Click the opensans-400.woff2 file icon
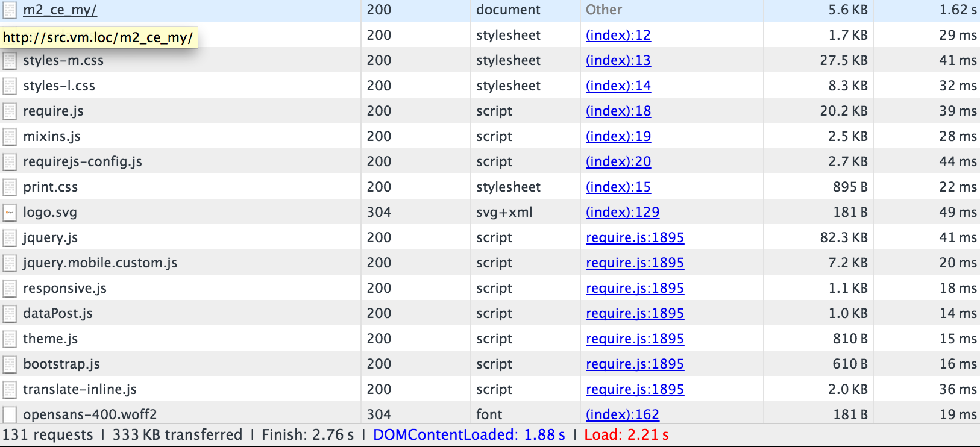Viewport: 980px width, 447px height. click(10, 414)
